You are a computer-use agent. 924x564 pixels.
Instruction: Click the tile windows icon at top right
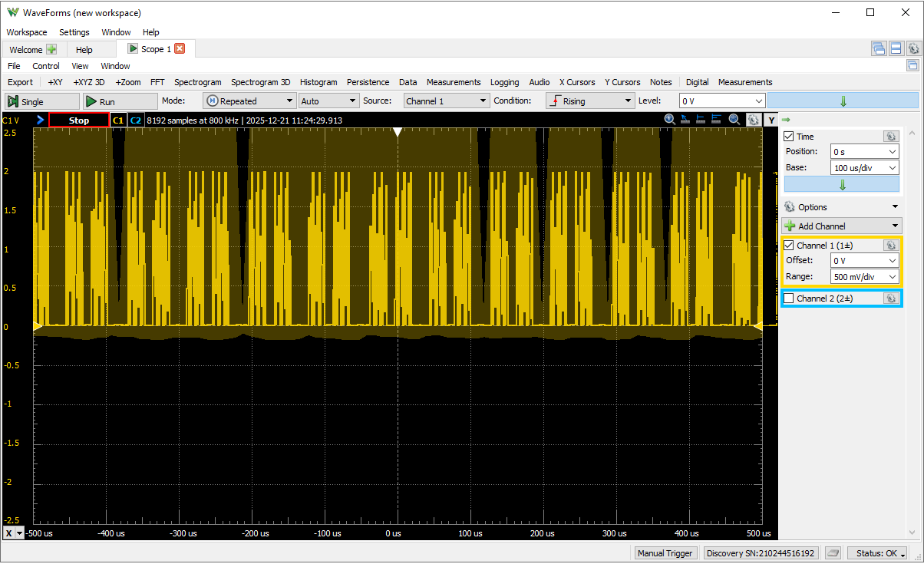pos(896,49)
